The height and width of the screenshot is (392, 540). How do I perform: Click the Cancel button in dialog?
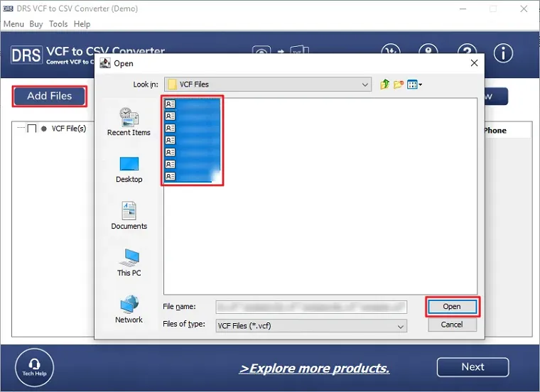(x=452, y=325)
